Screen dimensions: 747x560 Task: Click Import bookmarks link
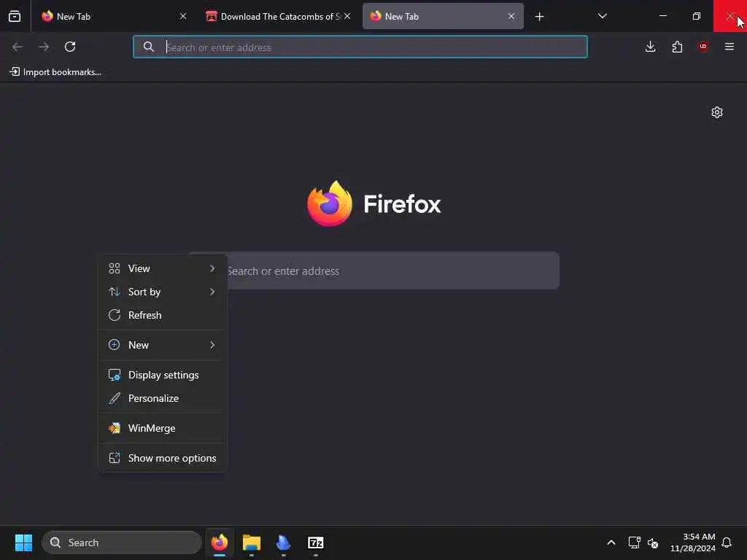tap(55, 72)
